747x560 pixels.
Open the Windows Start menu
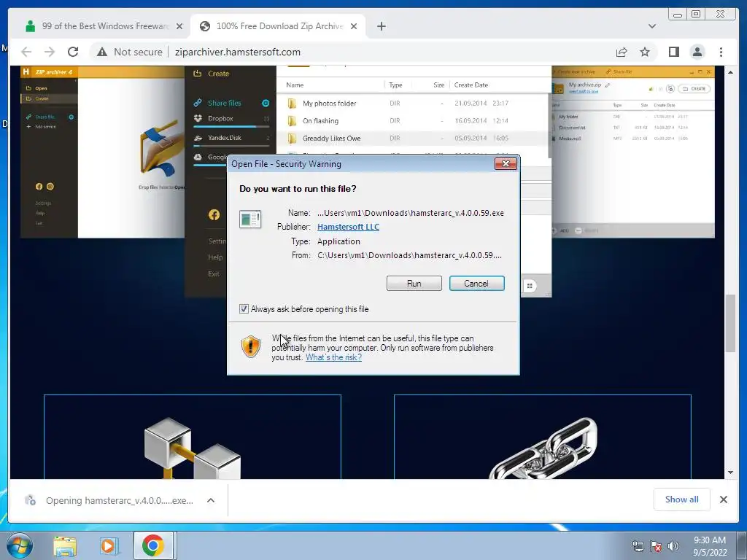pos(19,545)
